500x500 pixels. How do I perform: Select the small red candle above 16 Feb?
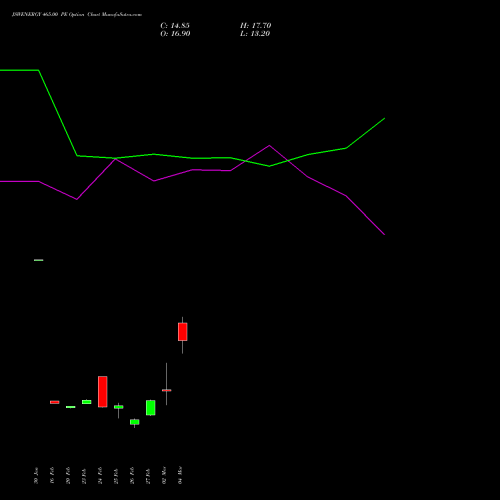[55, 402]
